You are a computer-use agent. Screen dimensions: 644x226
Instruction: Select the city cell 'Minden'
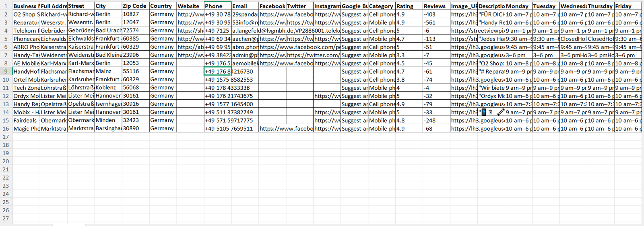point(108,120)
